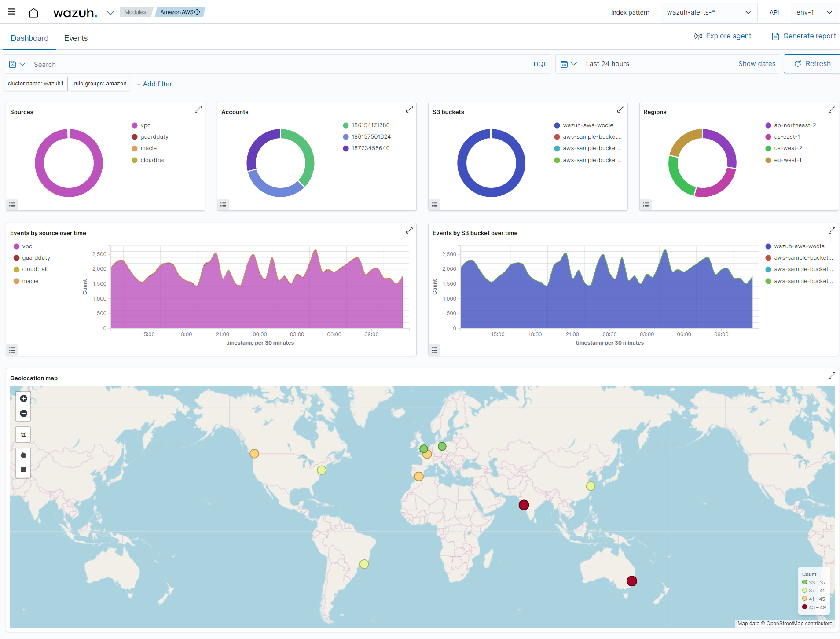Expand the date quick menu
The image size is (840, 639).
[568, 64]
